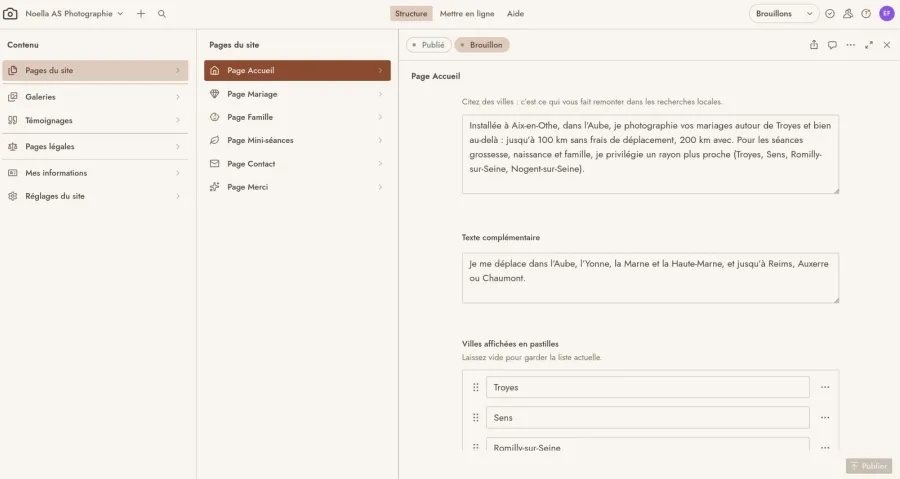The image size is (900, 479).
Task: Click into the Texte complémentaire text area
Action: click(x=650, y=278)
